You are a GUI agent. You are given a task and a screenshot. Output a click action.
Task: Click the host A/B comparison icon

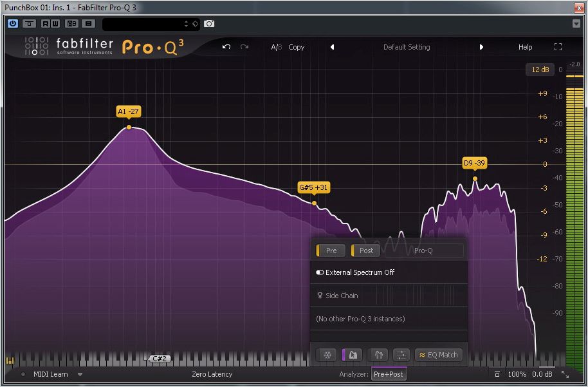71,24
